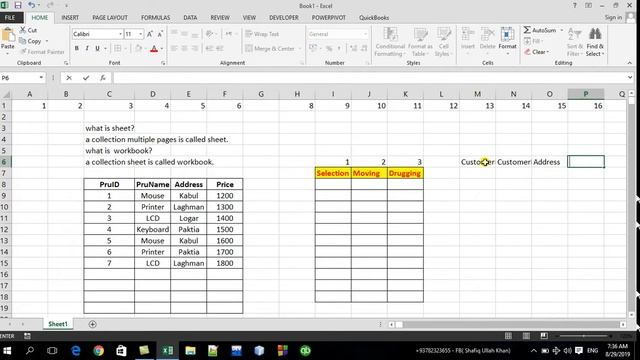This screenshot has width=640, height=360.
Task: Click the Undo arrow icon
Action: (x=31, y=5)
